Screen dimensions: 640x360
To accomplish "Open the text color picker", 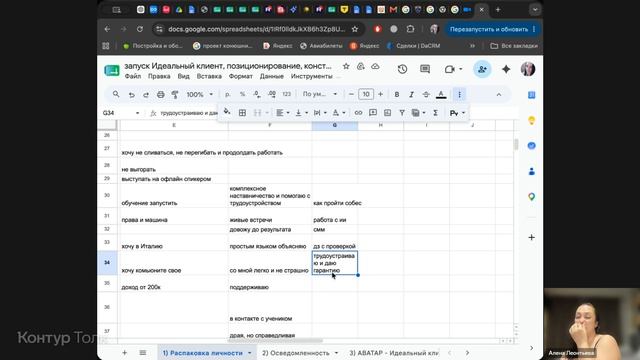I will 441,94.
